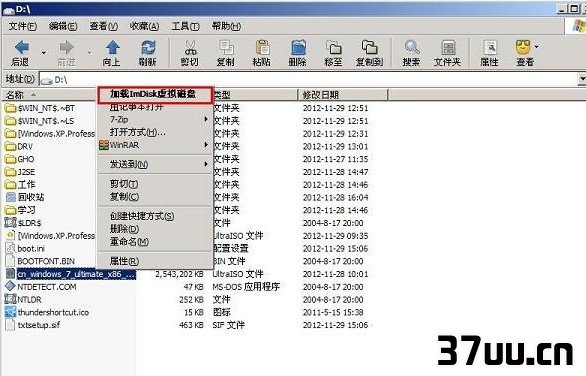Viewport: 586px width, 376px height.
Task: Select the BOOTFONT.BIN file name
Action: (x=46, y=261)
